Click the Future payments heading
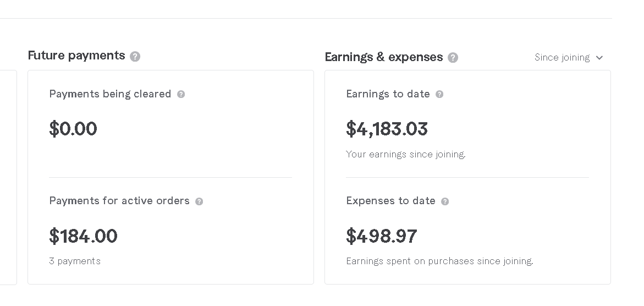The width and height of the screenshot is (644, 306). point(76,56)
